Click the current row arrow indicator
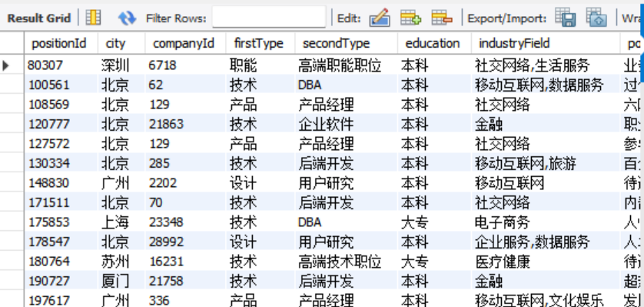This screenshot has height=307, width=644. click(x=5, y=65)
